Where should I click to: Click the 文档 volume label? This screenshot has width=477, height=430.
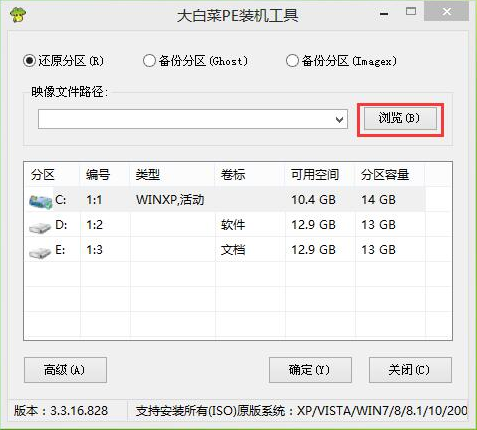point(233,250)
